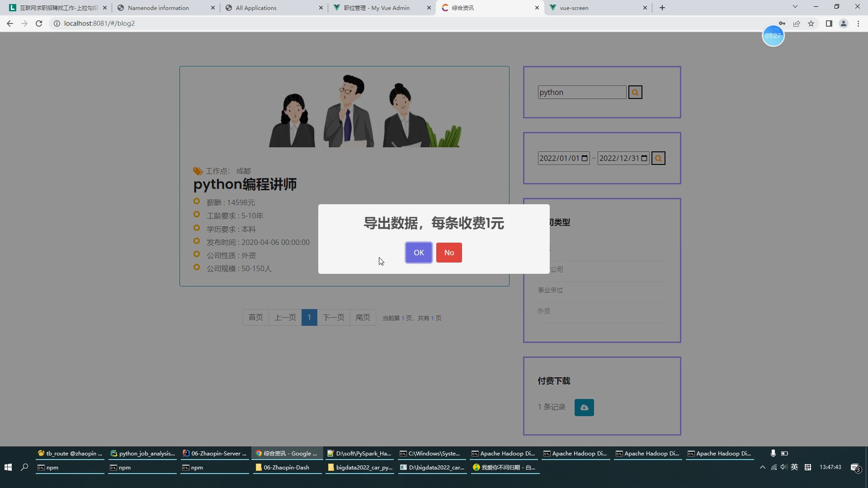
Task: Select the 外资 company type filter
Action: (x=544, y=311)
